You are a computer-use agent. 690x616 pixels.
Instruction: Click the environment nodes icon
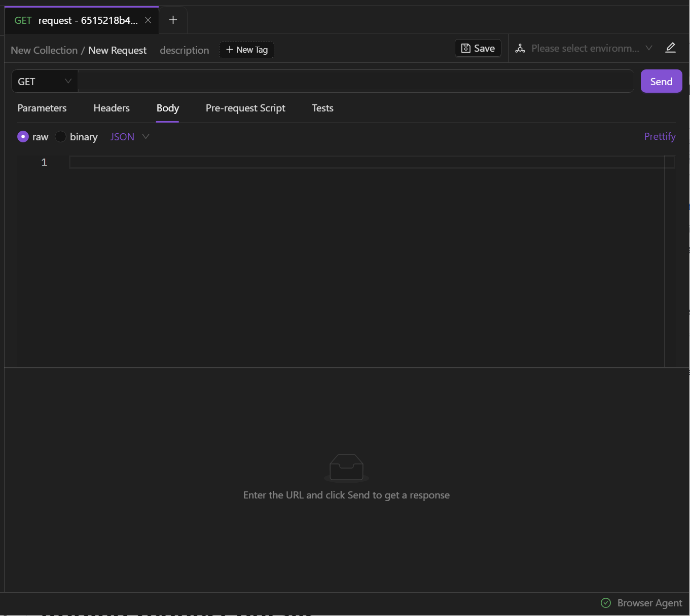[520, 49]
